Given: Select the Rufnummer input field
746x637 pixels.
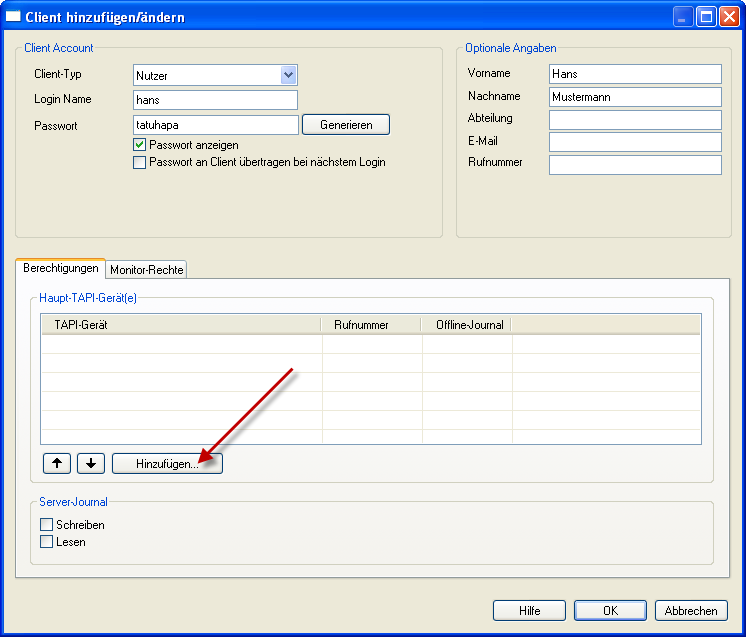Looking at the screenshot, I should pos(635,165).
